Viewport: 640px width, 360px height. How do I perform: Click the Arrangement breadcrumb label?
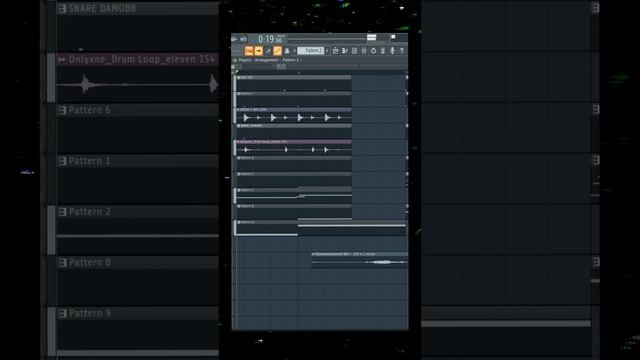click(x=266, y=60)
